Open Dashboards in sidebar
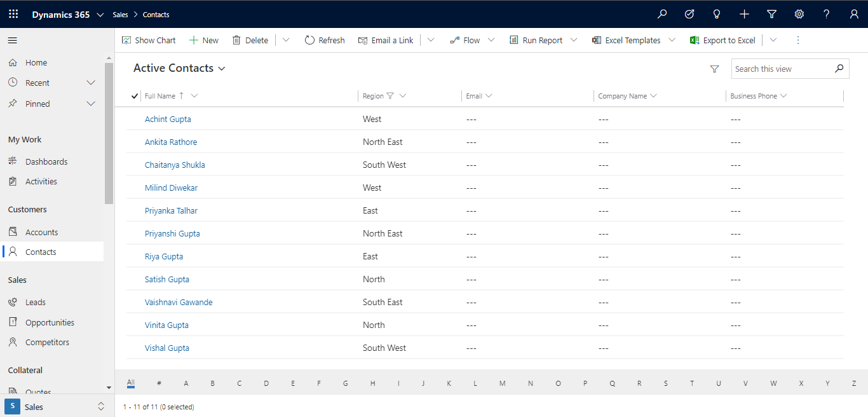 point(46,161)
